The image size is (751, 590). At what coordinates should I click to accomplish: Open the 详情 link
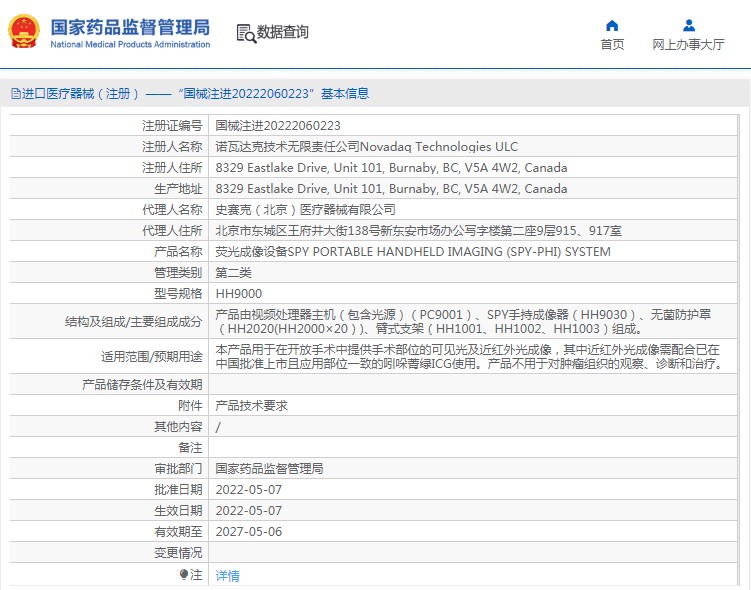tap(228, 575)
